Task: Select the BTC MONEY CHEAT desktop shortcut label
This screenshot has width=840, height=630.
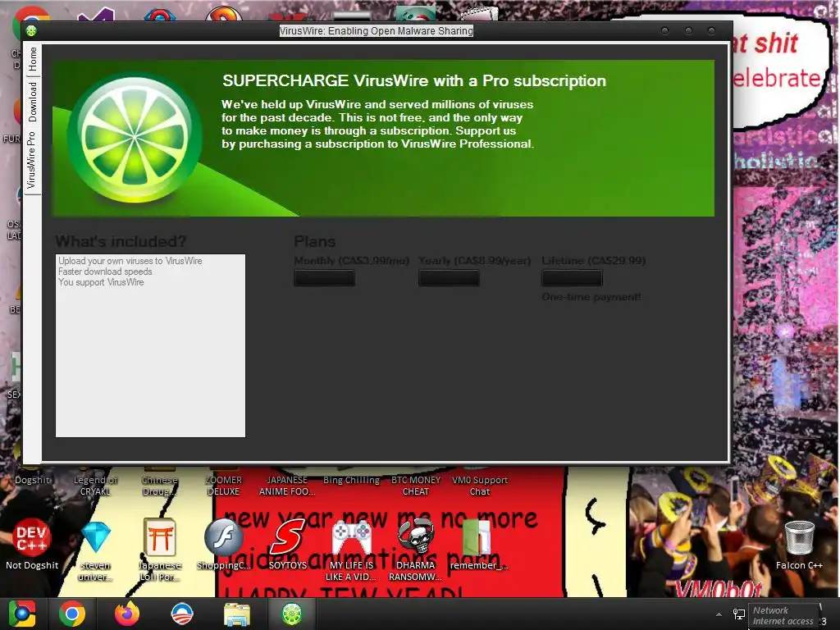Action: point(416,486)
